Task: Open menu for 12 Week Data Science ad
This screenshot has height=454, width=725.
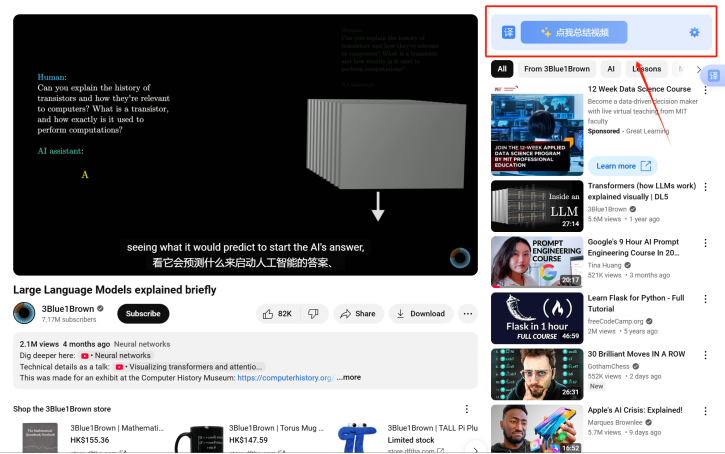Action: pos(705,90)
